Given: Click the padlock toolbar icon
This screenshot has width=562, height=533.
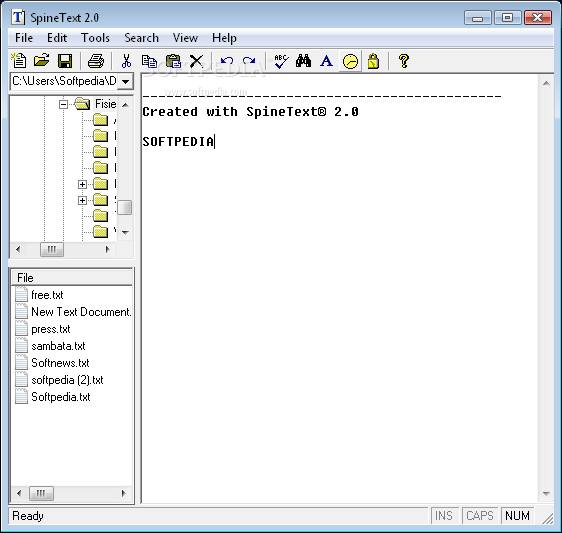Looking at the screenshot, I should (x=373, y=61).
